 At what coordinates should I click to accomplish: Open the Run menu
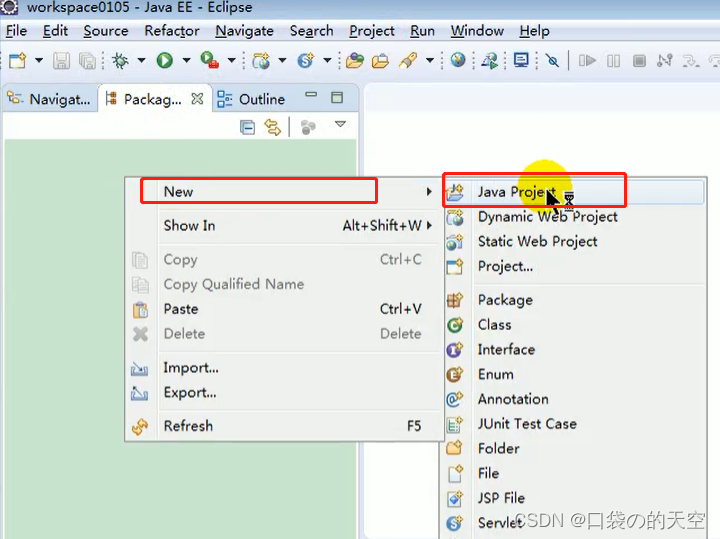422,31
